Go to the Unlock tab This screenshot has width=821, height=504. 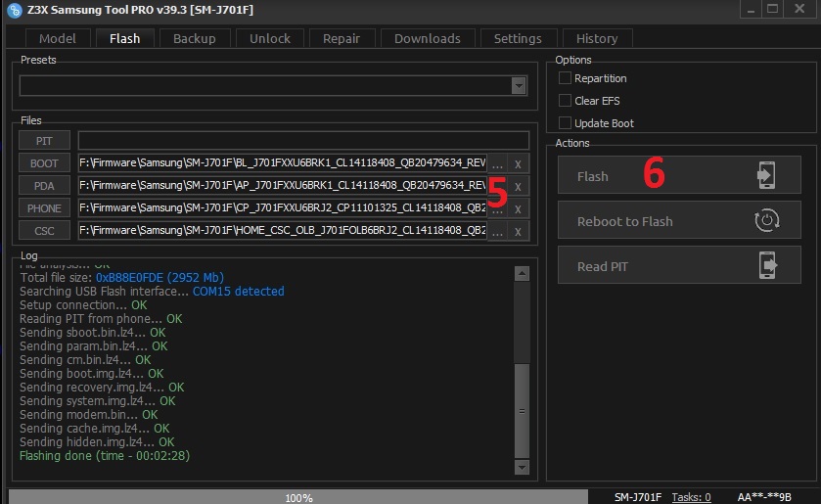[x=270, y=38]
